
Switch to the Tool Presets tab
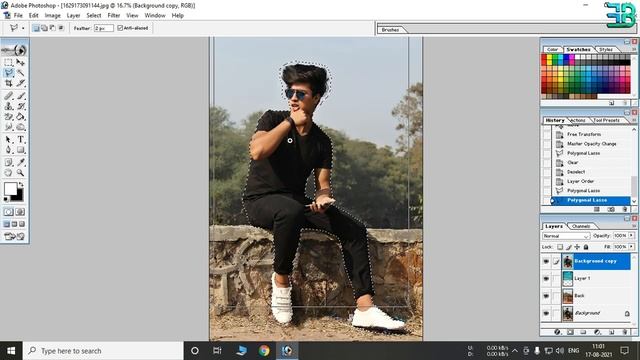(x=606, y=120)
